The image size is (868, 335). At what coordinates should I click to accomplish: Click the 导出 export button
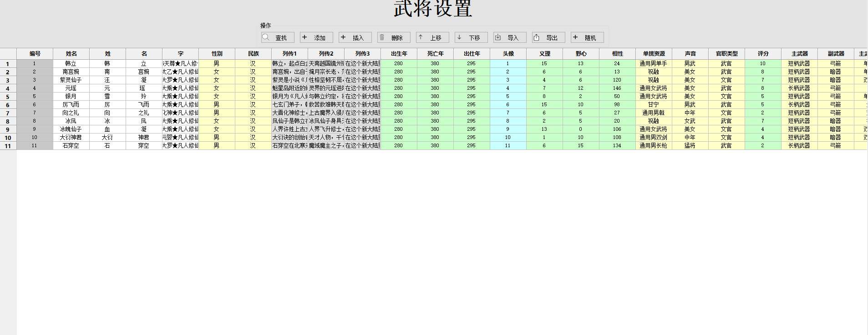coord(548,37)
